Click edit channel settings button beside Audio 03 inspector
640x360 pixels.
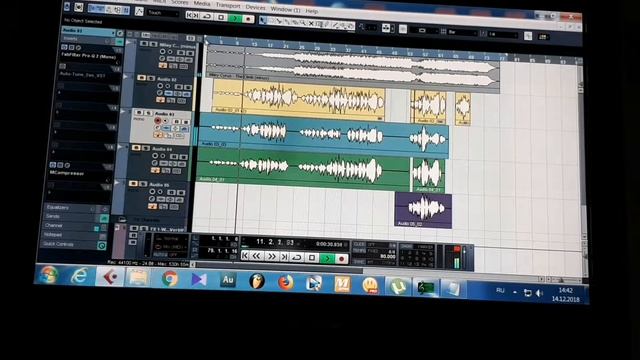(120, 33)
